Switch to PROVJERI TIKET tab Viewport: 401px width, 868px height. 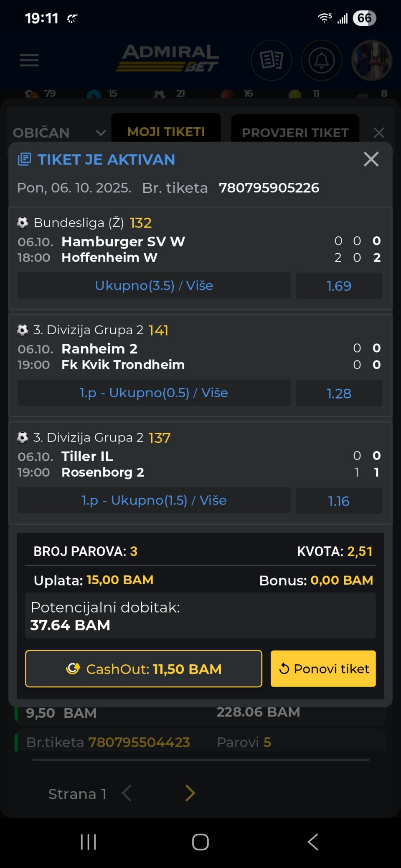[x=295, y=133]
